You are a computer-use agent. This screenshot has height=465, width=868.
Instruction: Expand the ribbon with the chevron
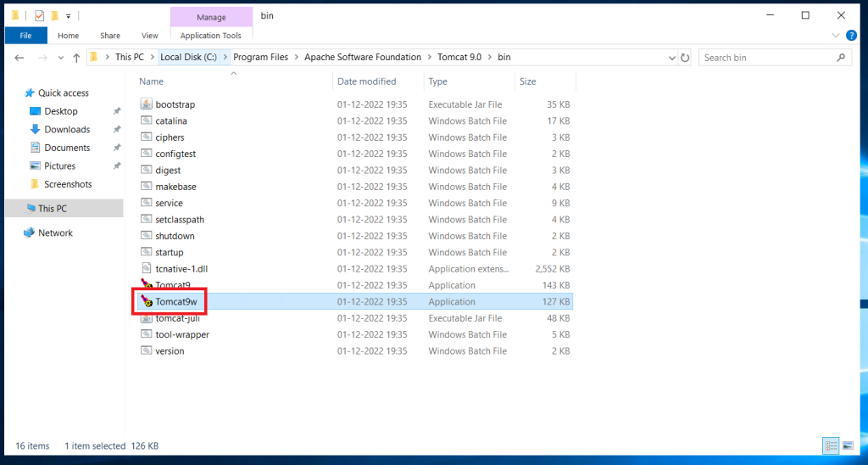[x=836, y=36]
